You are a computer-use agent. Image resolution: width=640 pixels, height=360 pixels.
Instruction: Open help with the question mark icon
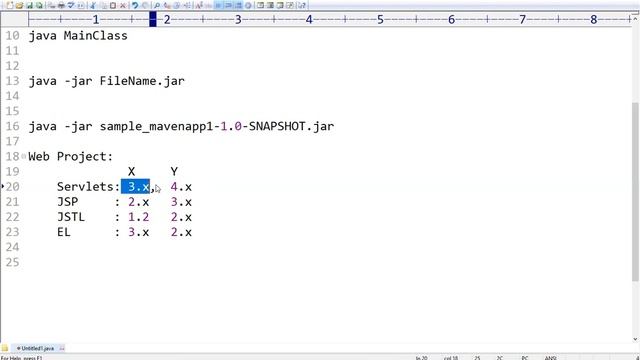302,5
